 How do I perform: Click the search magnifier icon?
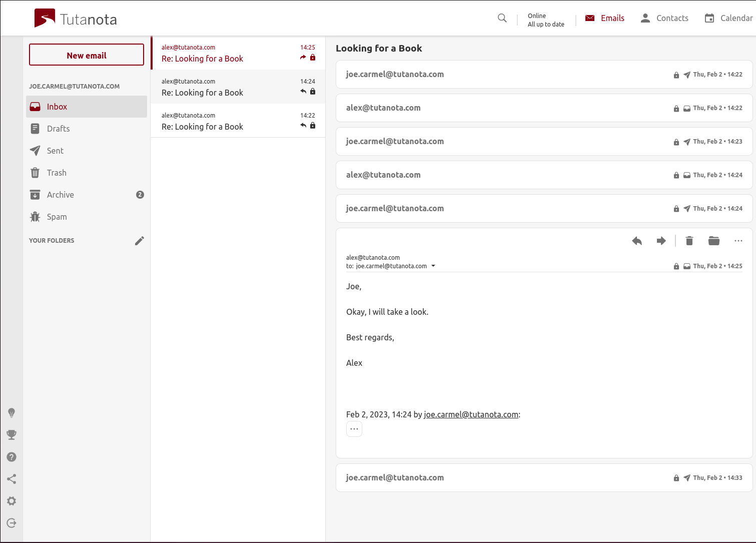point(502,19)
